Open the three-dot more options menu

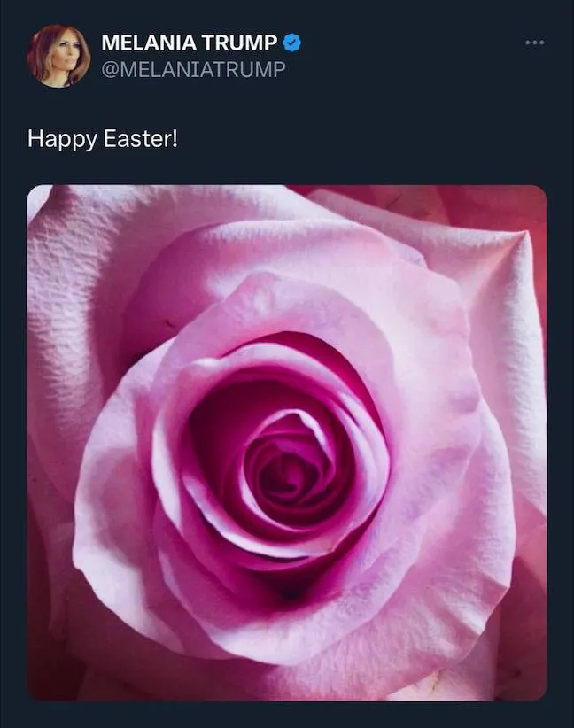coord(534,42)
